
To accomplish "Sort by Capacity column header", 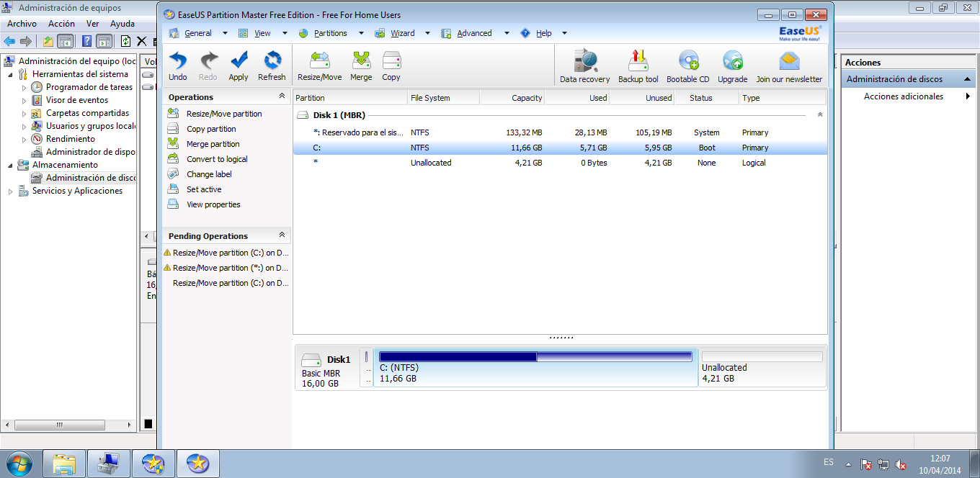I will pos(512,98).
